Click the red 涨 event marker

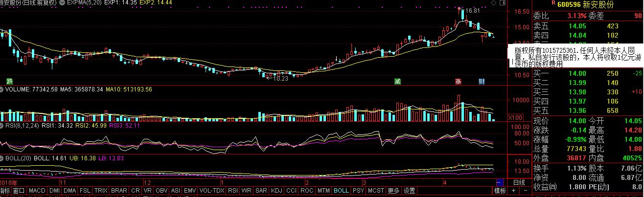point(459,81)
